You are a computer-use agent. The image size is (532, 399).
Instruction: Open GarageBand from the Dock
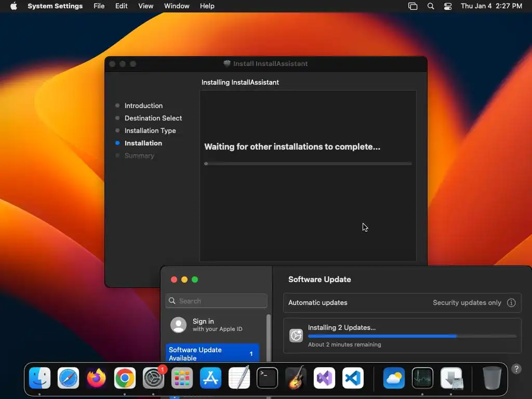(296, 378)
